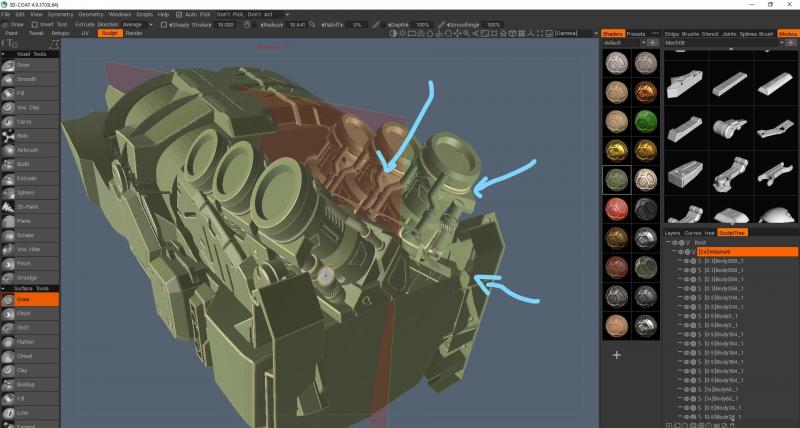This screenshot has width=800, height=428.
Task: Switch to the Retopo room tab
Action: 60,33
